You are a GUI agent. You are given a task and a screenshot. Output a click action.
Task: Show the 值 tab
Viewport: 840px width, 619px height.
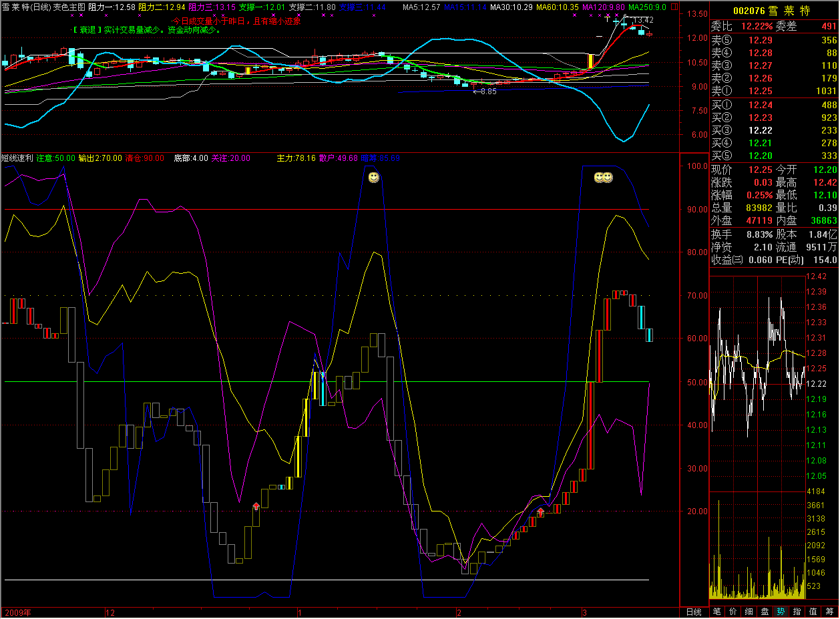pos(813,612)
